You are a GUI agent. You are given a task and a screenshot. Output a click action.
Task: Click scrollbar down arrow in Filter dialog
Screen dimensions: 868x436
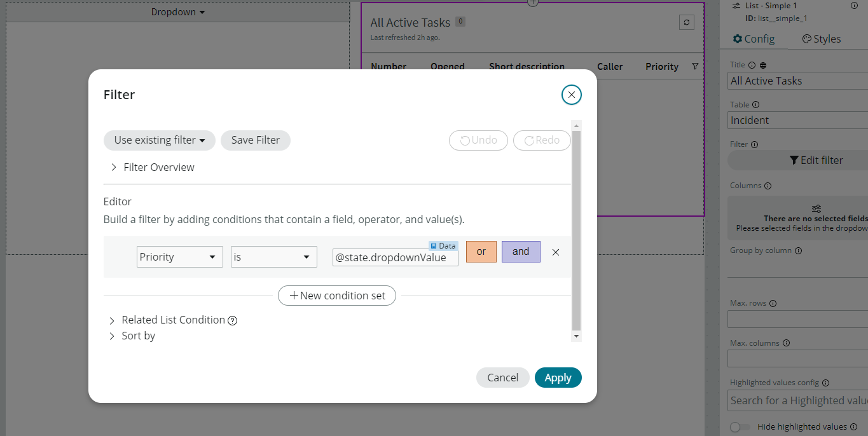coord(576,336)
